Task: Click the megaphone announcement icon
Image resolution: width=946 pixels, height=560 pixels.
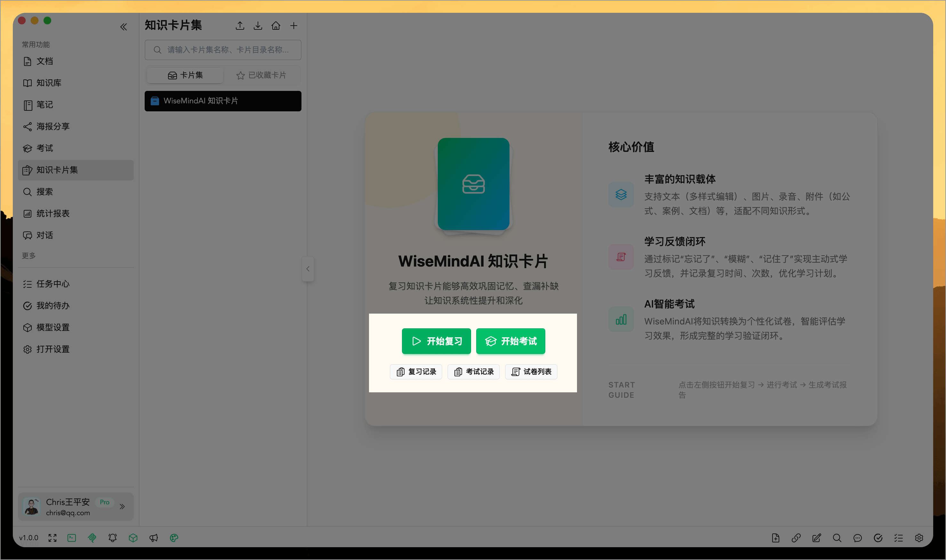Action: (154, 538)
